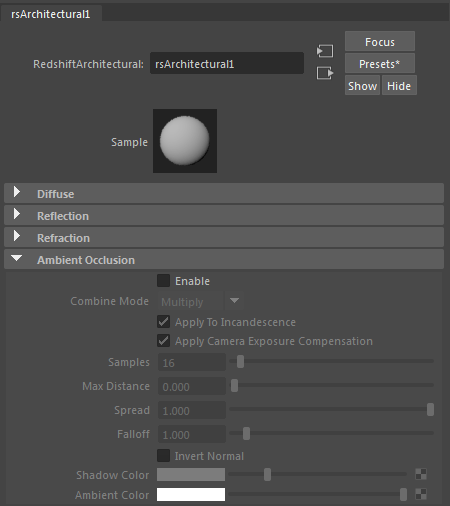Expand the Refraction section

[224, 238]
